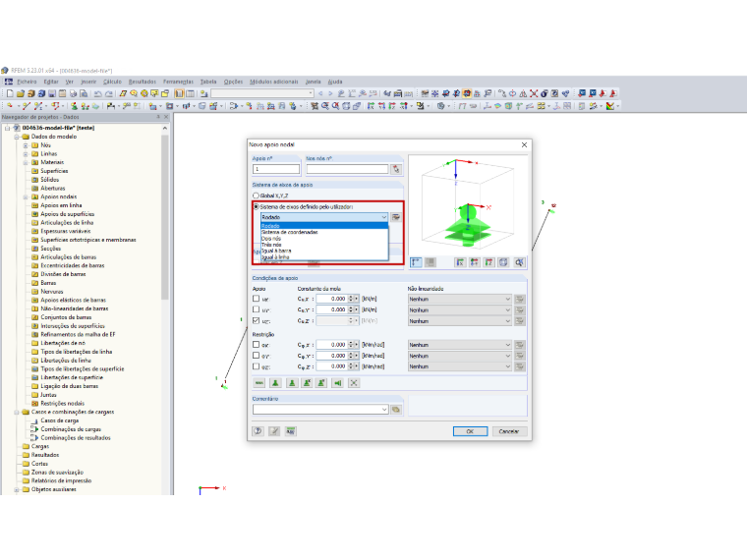This screenshot has height=560, width=747.
Task: Open nonlinearity dropdown in φz row
Action: [x=460, y=366]
